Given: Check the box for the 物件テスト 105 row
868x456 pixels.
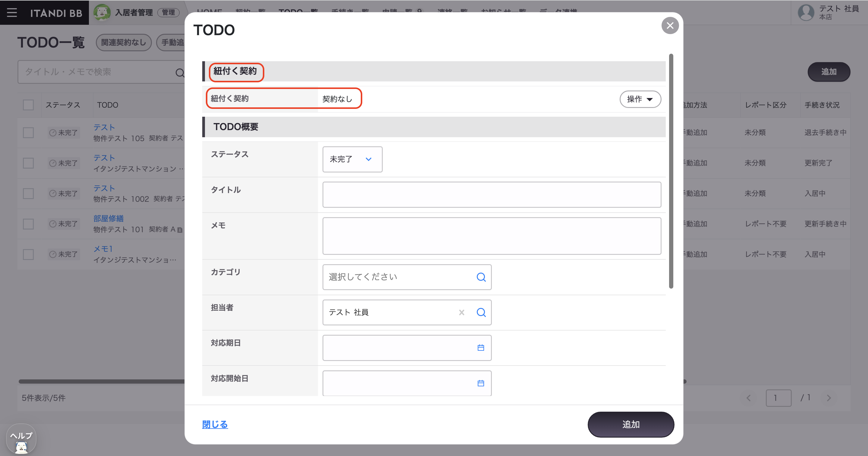Looking at the screenshot, I should pyautogui.click(x=28, y=133).
